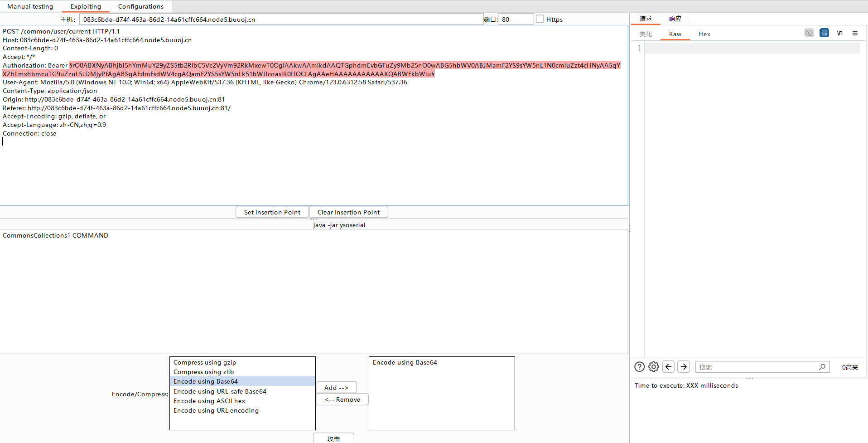
Task: Select the Hex view tab
Action: (704, 34)
